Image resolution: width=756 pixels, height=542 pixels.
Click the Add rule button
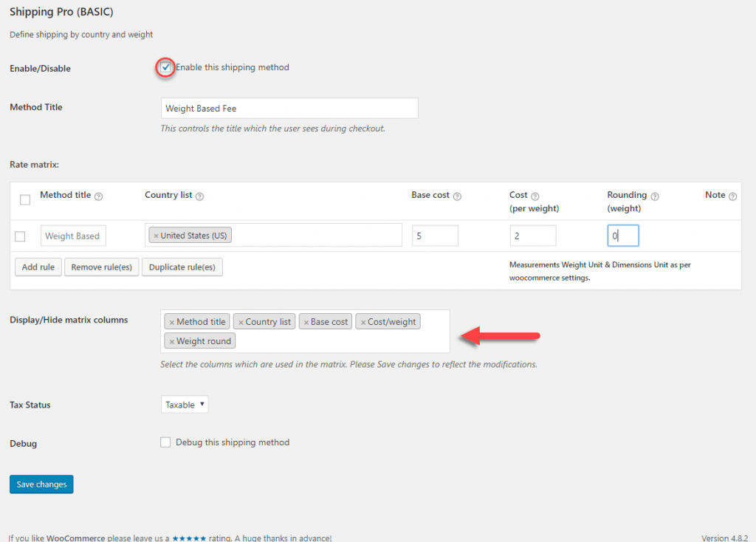[x=38, y=267]
